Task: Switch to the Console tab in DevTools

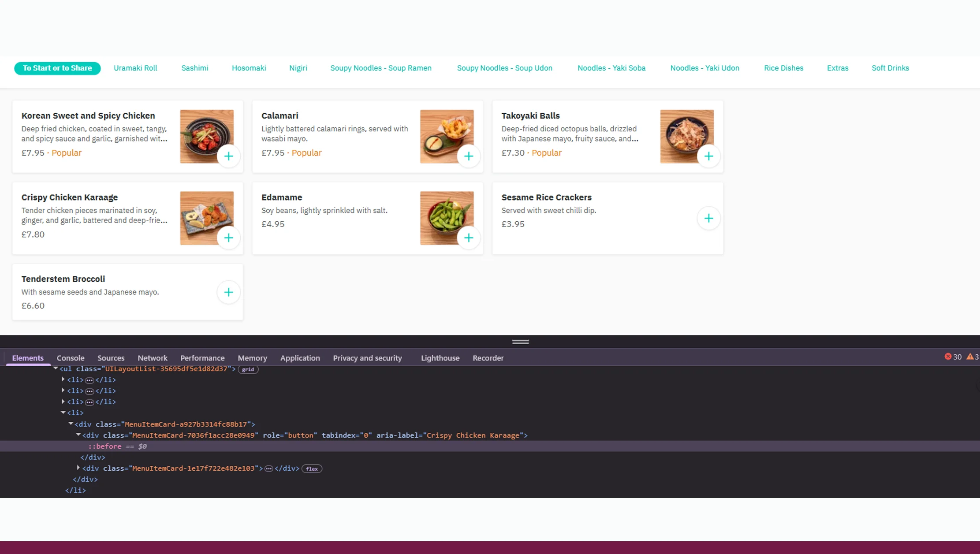Action: coord(71,358)
